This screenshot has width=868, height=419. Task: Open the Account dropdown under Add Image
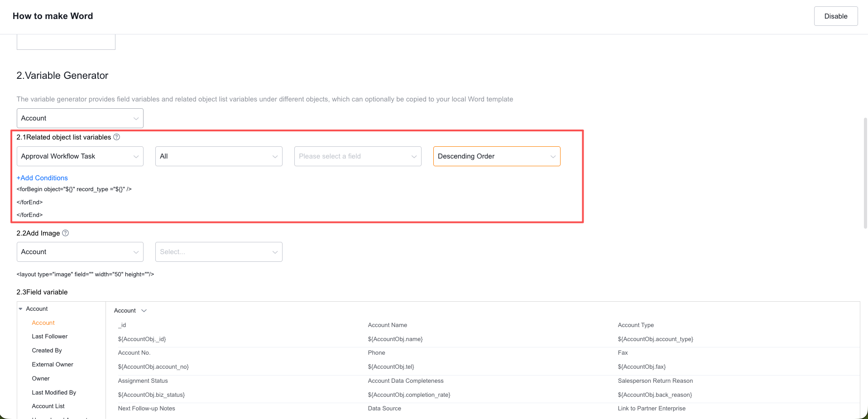(x=80, y=252)
